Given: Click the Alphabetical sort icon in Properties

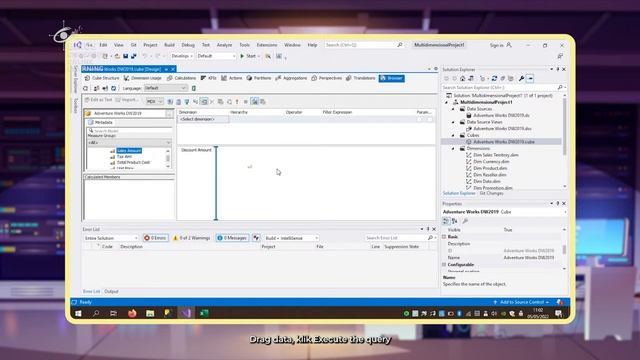Looking at the screenshot, I should point(454,221).
